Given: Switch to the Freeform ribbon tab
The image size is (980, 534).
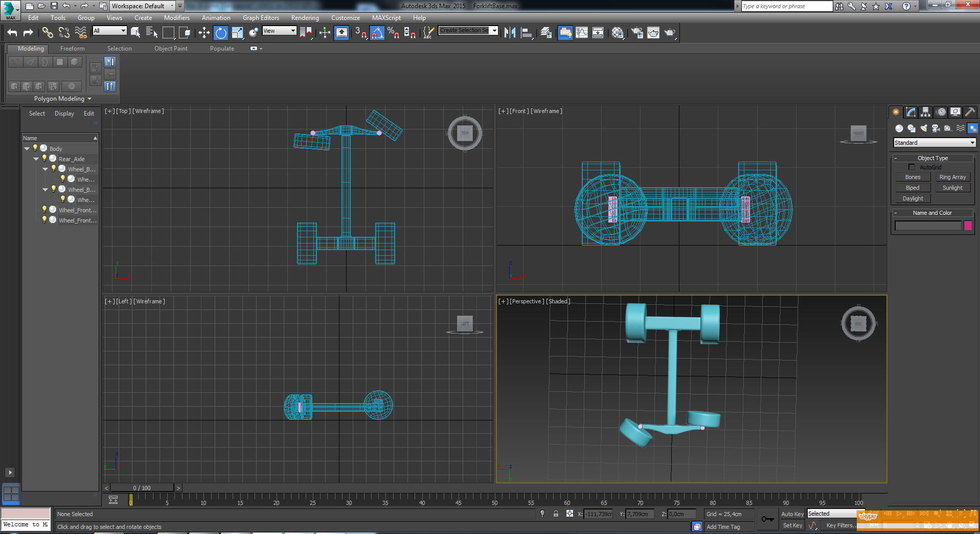Looking at the screenshot, I should tap(73, 49).
